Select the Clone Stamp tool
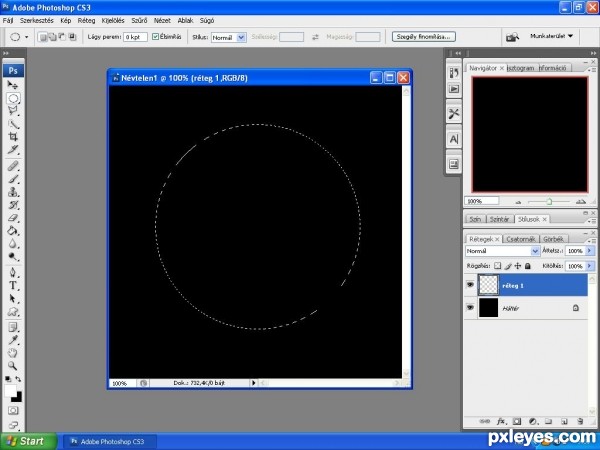This screenshot has width=600, height=450. 13,192
